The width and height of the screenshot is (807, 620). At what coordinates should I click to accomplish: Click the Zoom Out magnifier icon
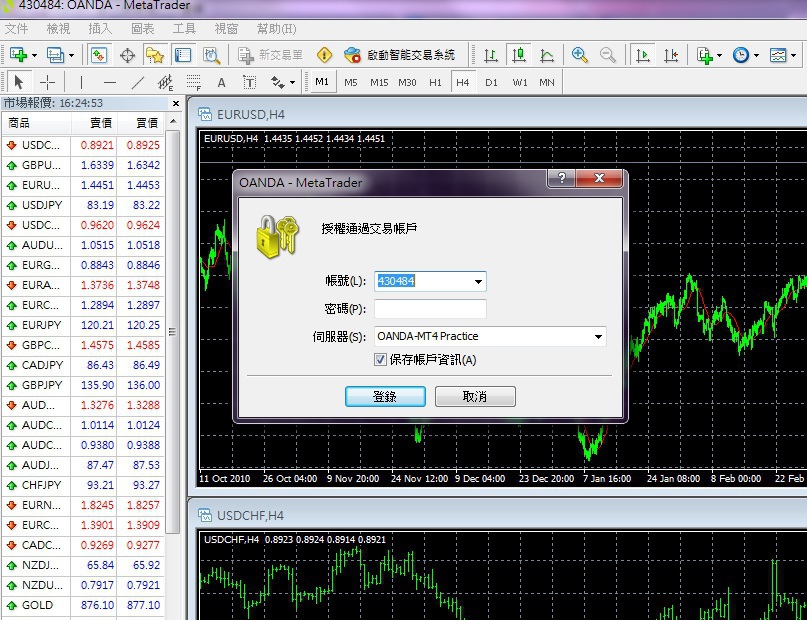tap(608, 55)
